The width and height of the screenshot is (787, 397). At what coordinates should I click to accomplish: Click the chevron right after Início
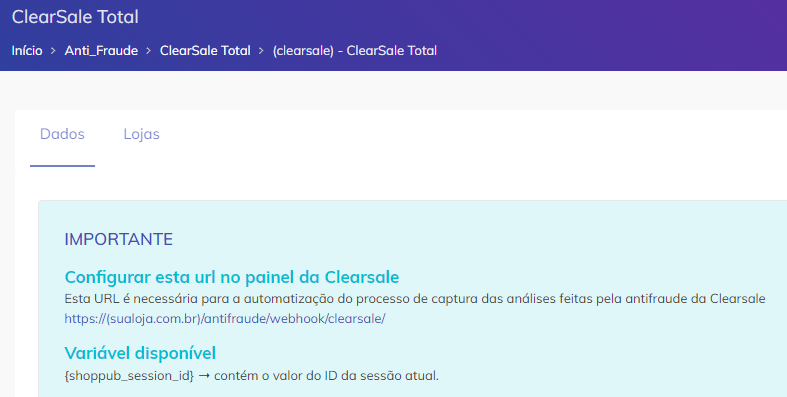click(53, 51)
